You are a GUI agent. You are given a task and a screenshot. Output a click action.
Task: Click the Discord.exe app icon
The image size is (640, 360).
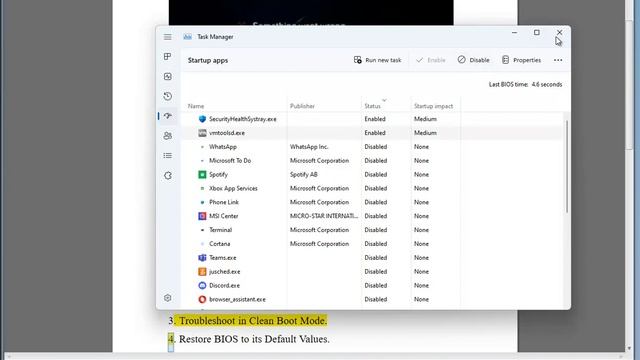pyautogui.click(x=202, y=285)
